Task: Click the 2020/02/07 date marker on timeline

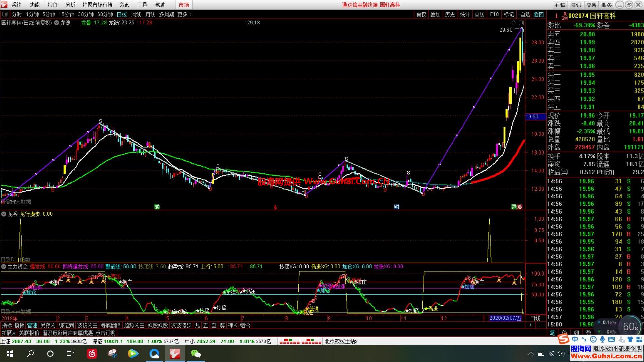Action: click(x=505, y=318)
